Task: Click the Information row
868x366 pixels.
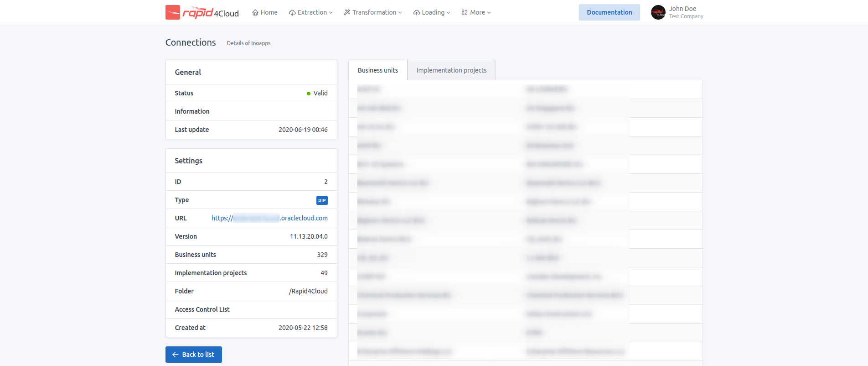Action: pos(251,111)
